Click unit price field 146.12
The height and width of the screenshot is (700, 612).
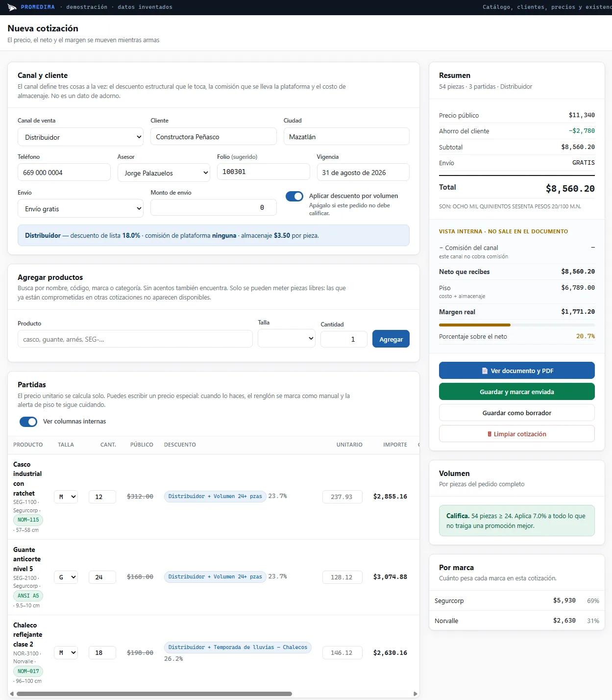343,652
